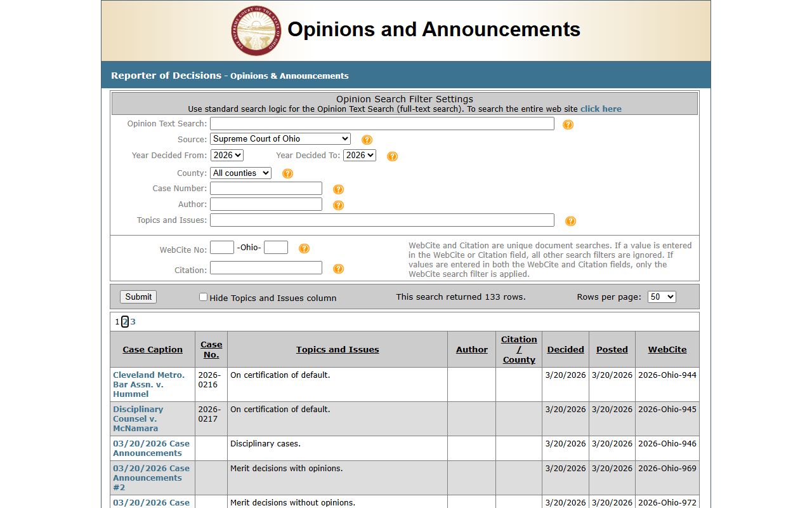
Task: Sort by Author column header
Action: [472, 349]
